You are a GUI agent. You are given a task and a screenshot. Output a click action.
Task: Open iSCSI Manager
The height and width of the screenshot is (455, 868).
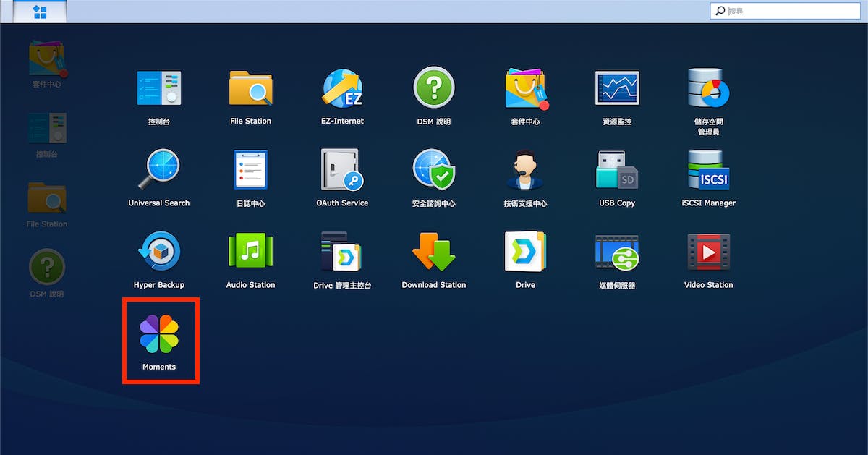pos(709,171)
